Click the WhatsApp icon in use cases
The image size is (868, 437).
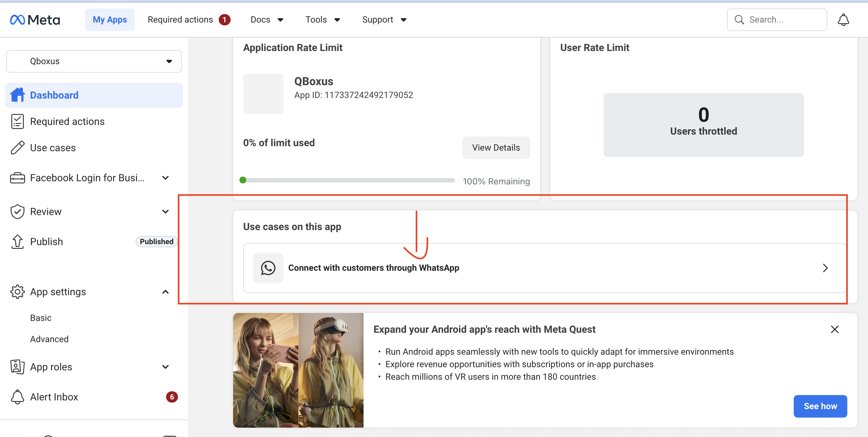tap(268, 268)
